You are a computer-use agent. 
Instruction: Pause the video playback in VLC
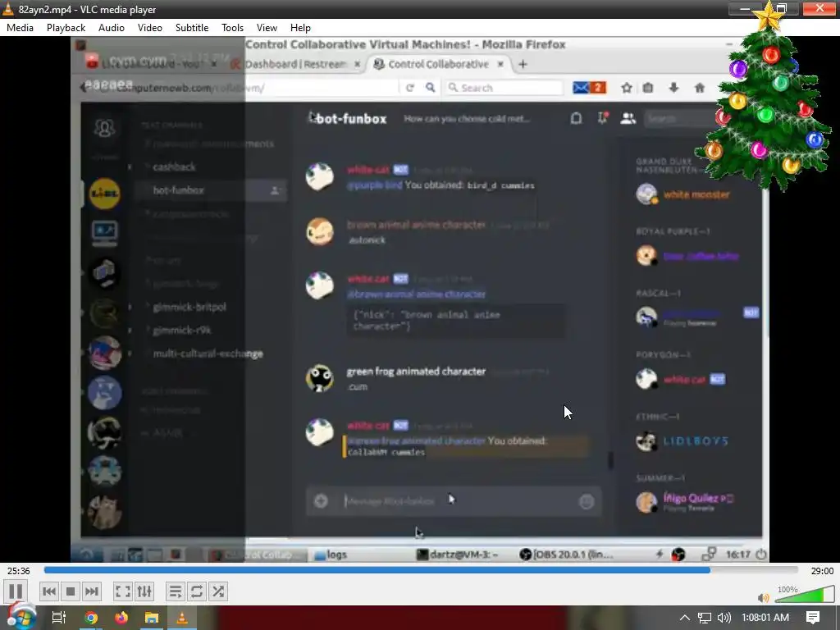click(x=16, y=591)
